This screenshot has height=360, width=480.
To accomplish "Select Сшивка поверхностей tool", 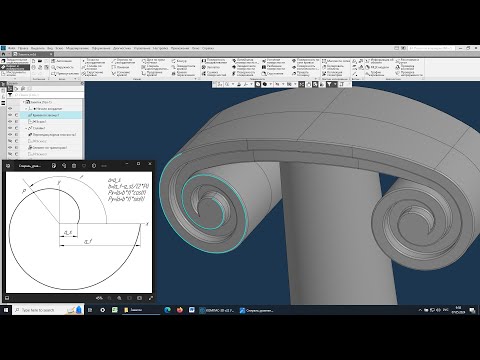I will (214, 74).
